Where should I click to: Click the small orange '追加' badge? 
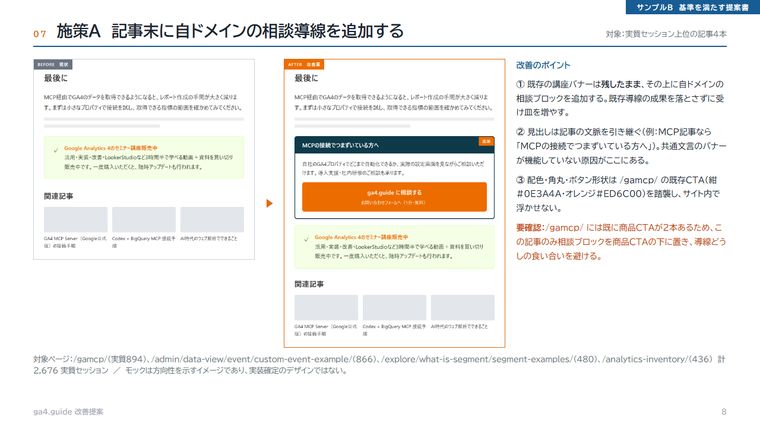click(486, 141)
